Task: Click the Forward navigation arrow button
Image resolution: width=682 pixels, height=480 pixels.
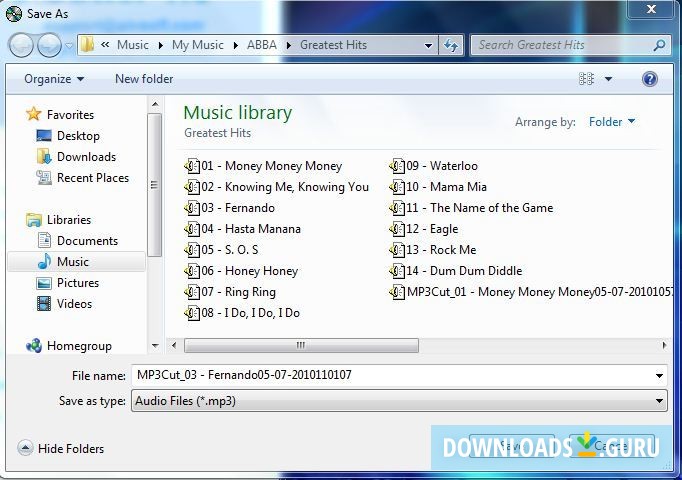Action: click(49, 45)
